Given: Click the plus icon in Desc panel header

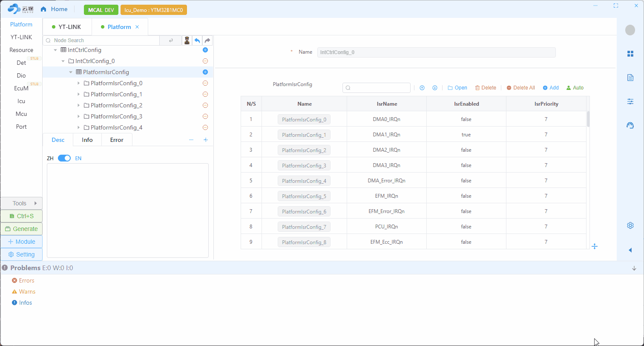Looking at the screenshot, I should pos(206,140).
